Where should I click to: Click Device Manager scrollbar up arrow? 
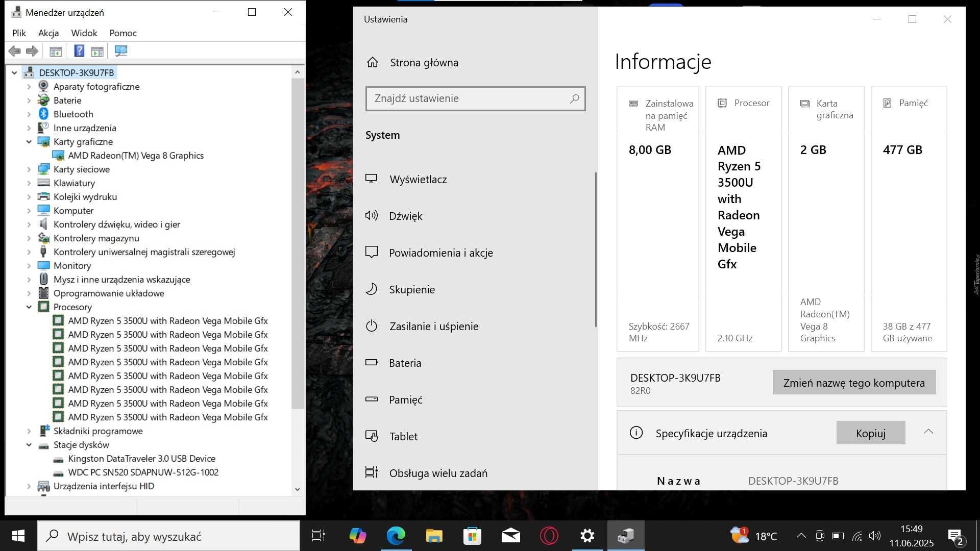[x=298, y=72]
